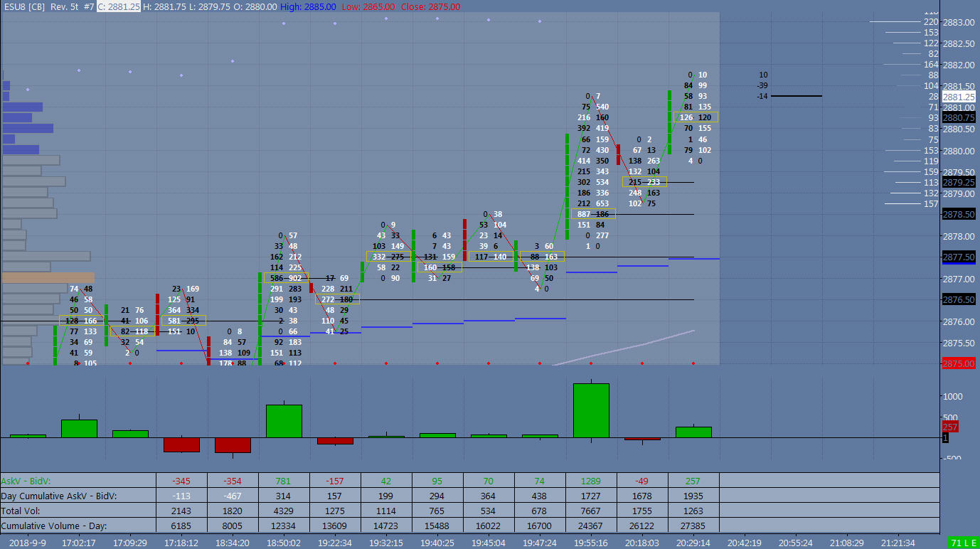980x549 pixels.
Task: Select Total Vol value 2143
Action: pos(181,511)
